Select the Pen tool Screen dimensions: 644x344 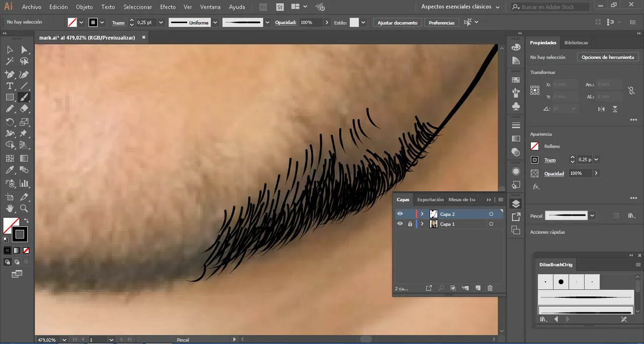[x=10, y=74]
